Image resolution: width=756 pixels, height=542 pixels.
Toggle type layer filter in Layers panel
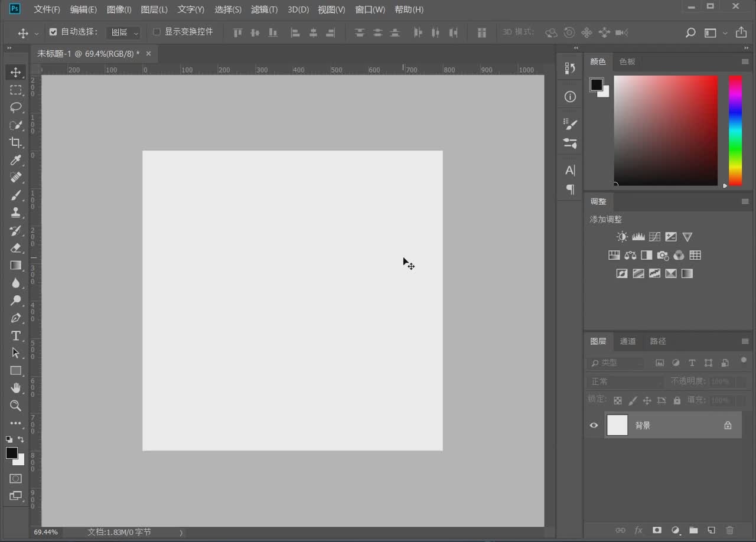click(x=692, y=363)
